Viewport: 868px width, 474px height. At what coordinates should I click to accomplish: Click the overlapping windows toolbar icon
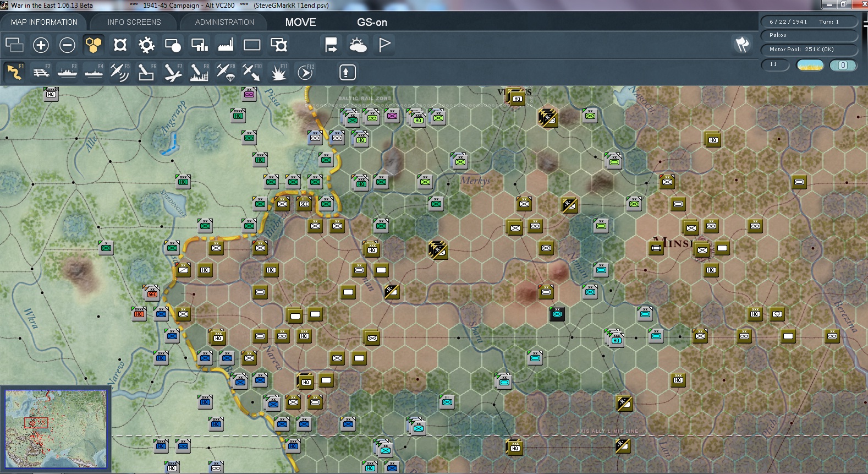[x=14, y=45]
